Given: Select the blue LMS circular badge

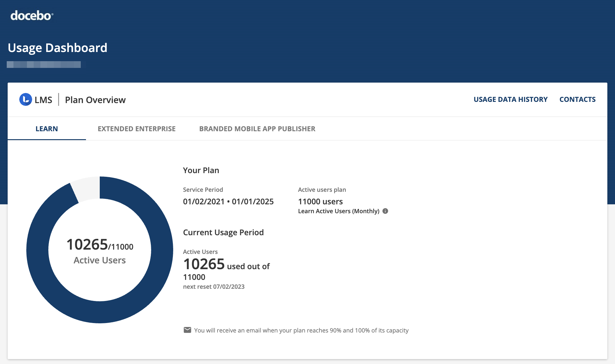Looking at the screenshot, I should coord(26,99).
